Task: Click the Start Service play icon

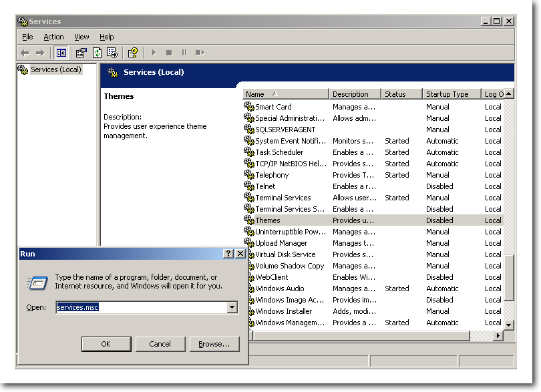Action: (154, 53)
